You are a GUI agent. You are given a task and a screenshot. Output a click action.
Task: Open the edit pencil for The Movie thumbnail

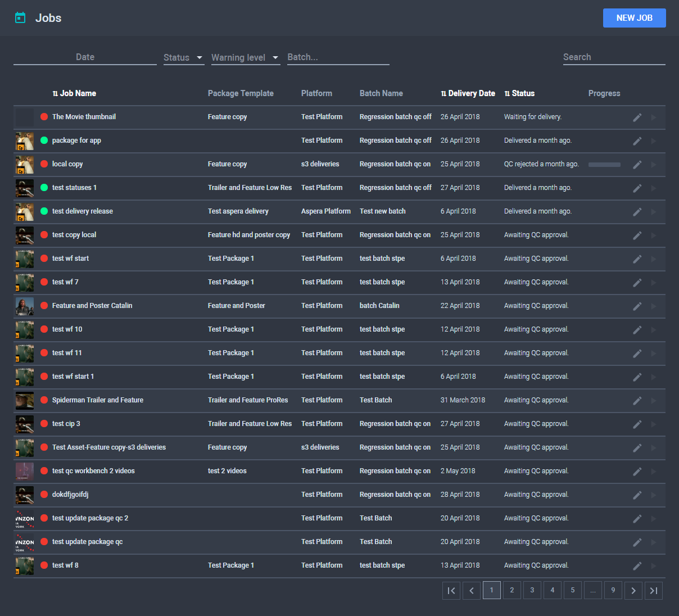(x=637, y=117)
